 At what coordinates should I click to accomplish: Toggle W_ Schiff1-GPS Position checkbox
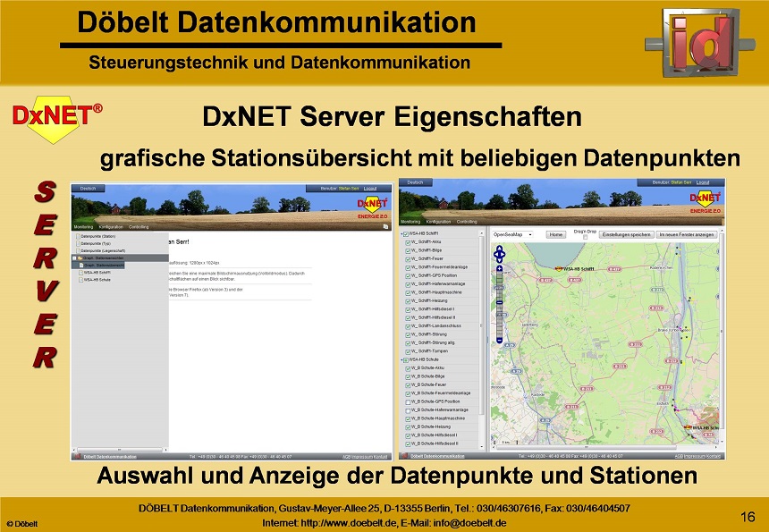pos(408,275)
